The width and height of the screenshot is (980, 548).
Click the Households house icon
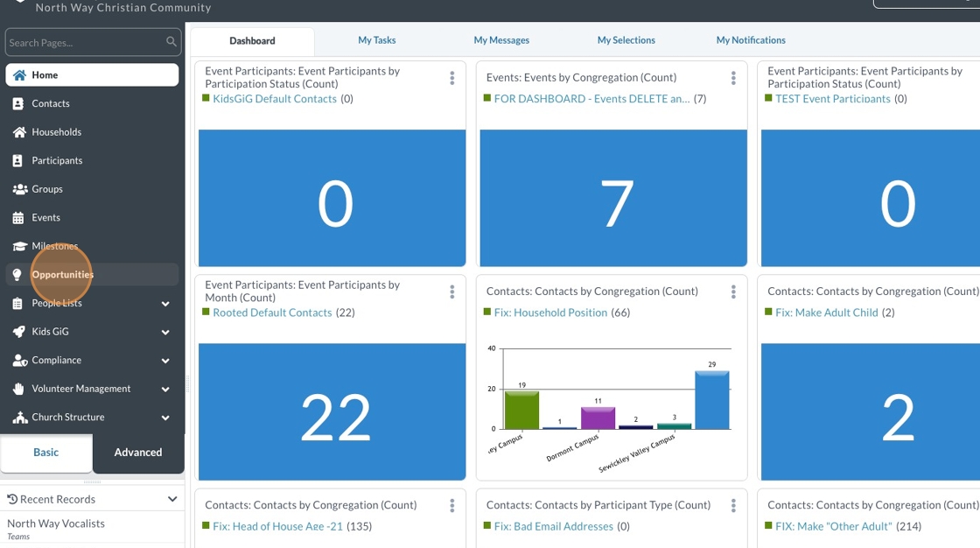pyautogui.click(x=19, y=132)
